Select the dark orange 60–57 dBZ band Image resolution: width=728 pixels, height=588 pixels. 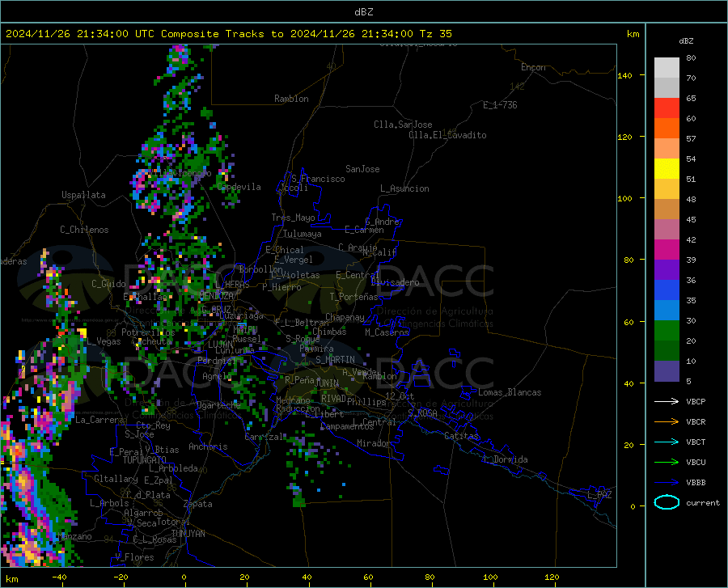click(x=667, y=128)
